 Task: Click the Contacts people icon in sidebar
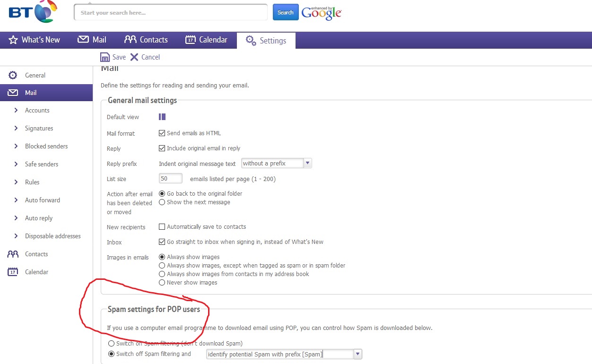pyautogui.click(x=13, y=254)
